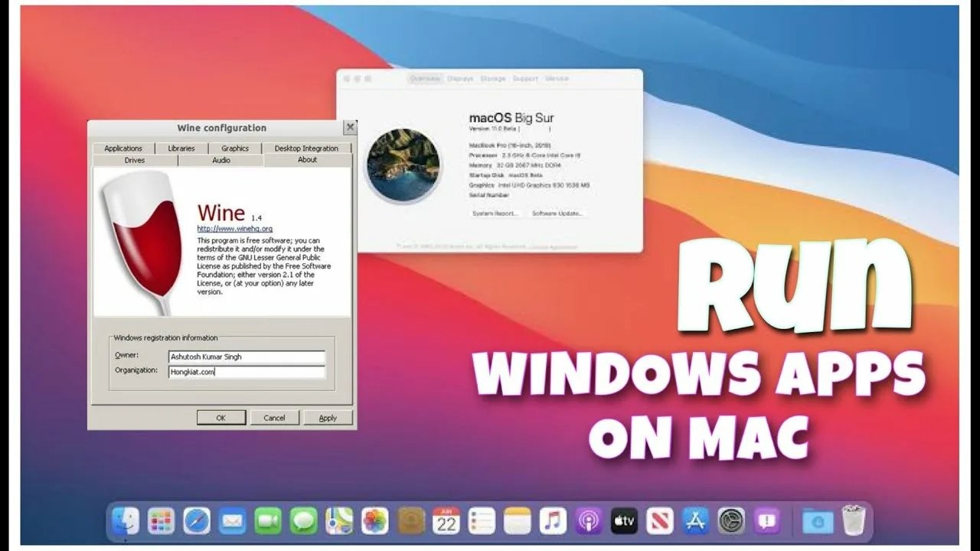Focus the Owner name input field
Image resolution: width=980 pixels, height=551 pixels.
click(247, 357)
